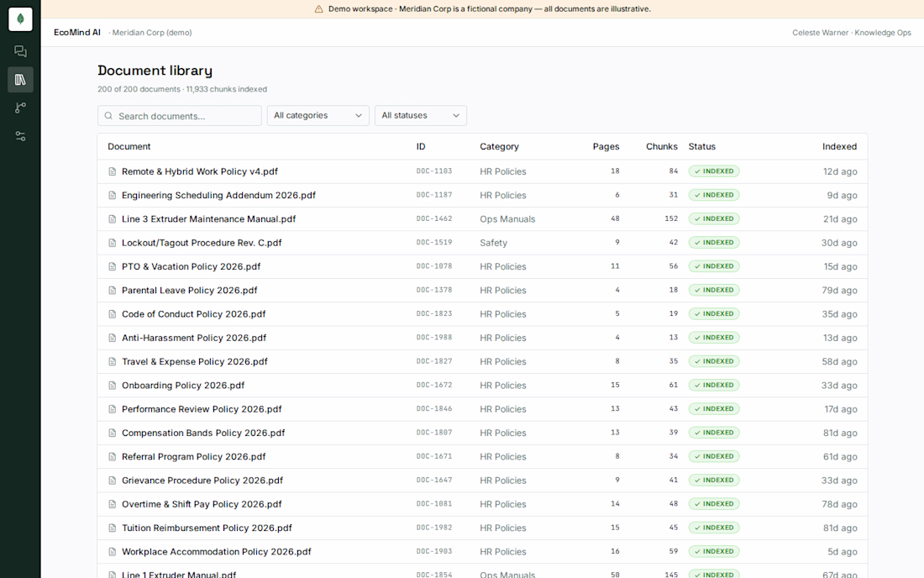The height and width of the screenshot is (578, 924).
Task: Open the git branch pipeline sidebar icon
Action: click(20, 108)
